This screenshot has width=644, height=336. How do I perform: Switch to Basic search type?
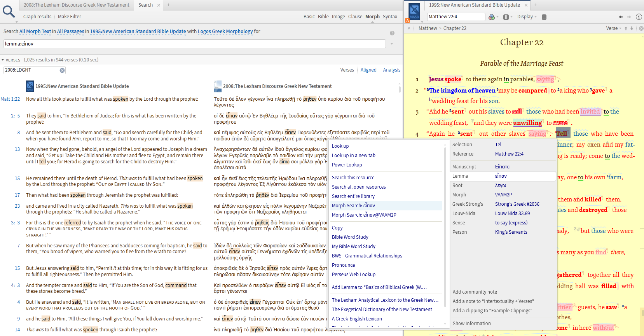click(309, 17)
